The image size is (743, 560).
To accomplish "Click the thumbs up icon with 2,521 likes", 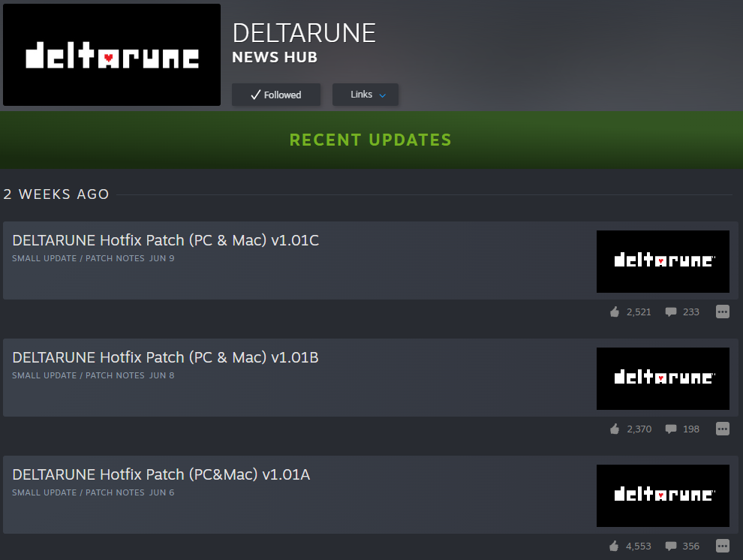I will (615, 312).
